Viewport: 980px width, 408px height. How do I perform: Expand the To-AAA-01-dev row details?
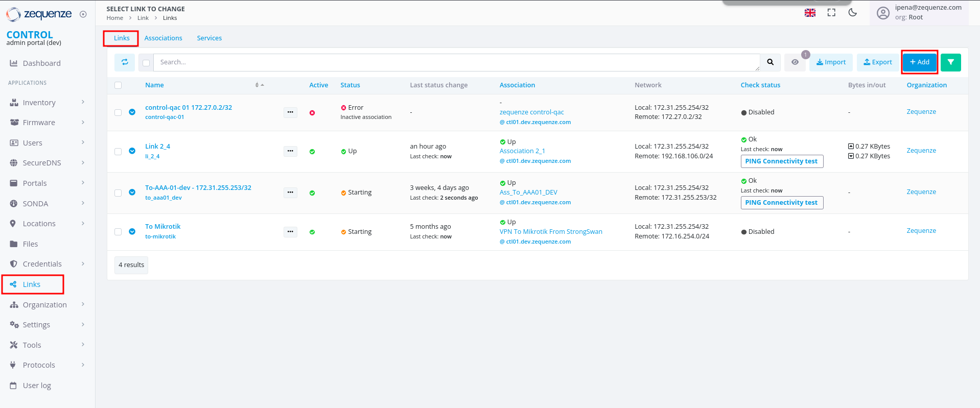(x=132, y=193)
